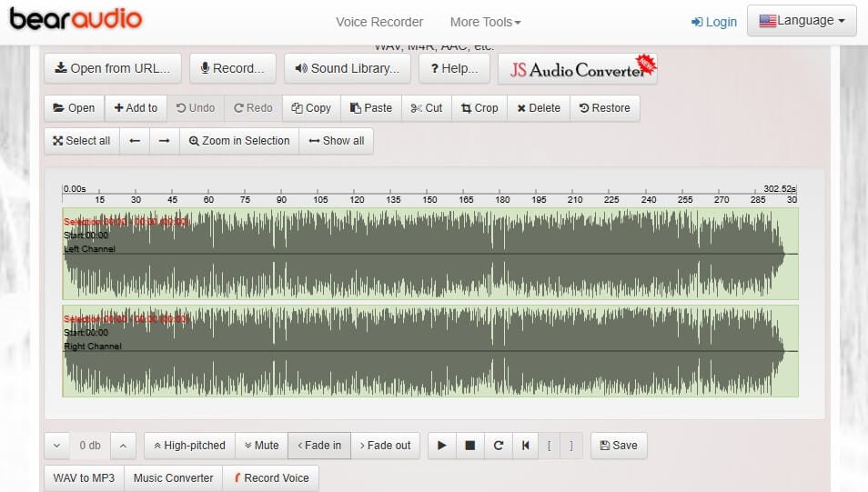The height and width of the screenshot is (492, 868).
Task: Open the WAV to MP3 tool
Action: (x=84, y=478)
